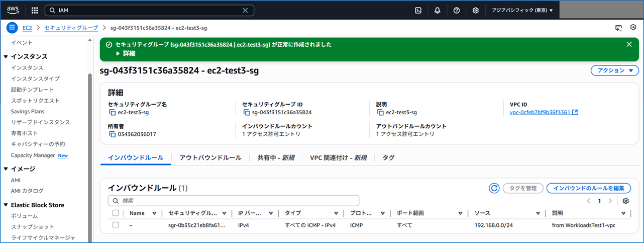Click the monitor icon below region selector
This screenshot has height=243, width=644.
[x=618, y=28]
